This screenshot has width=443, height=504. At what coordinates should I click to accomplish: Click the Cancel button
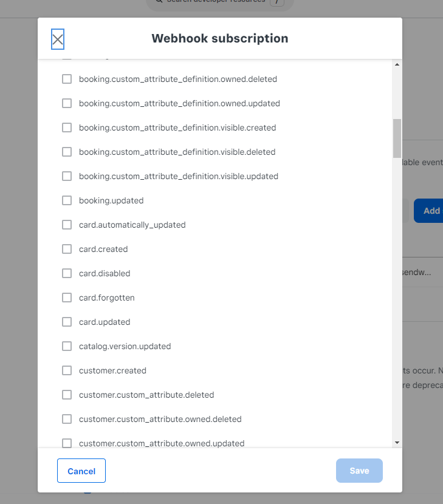click(81, 471)
